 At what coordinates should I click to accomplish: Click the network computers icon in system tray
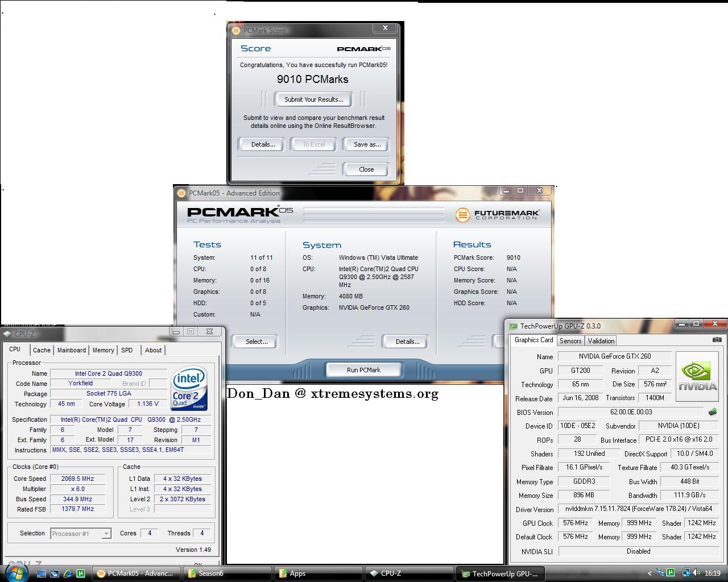coord(686,573)
